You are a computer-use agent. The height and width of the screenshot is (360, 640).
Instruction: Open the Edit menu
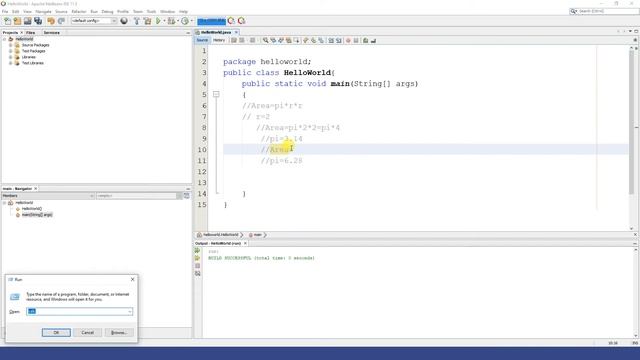[16, 11]
